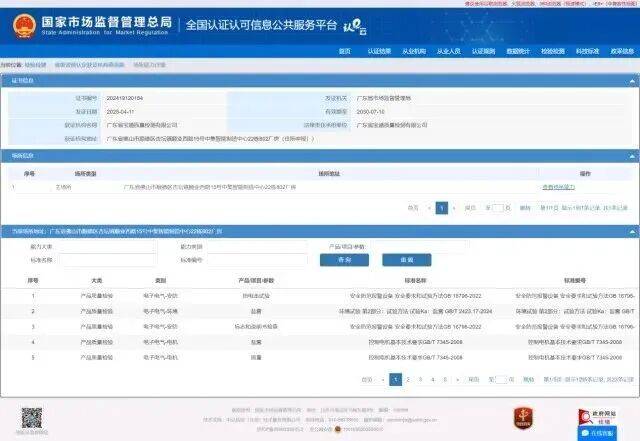Image resolution: width=640 pixels, height=441 pixels.
Task: Click the 操作 column header
Action: (585, 174)
